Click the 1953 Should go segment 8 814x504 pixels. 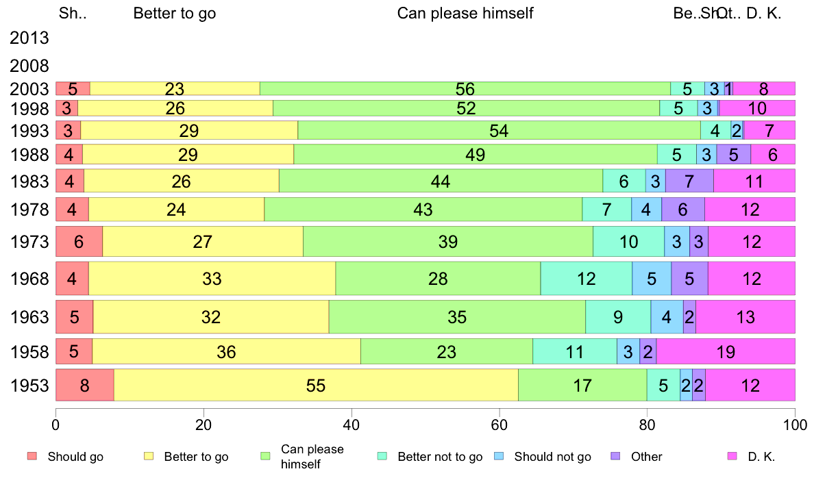(85, 385)
